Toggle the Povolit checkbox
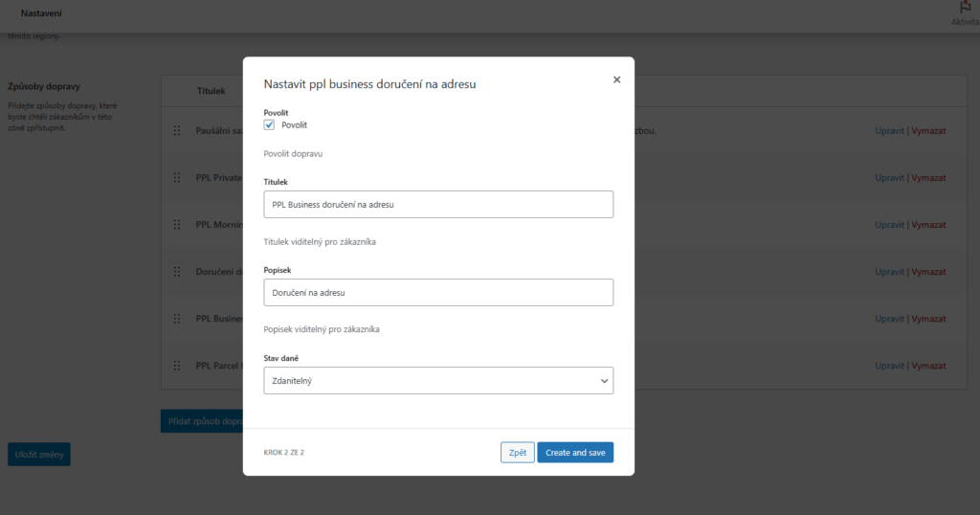980x515 pixels. (269, 125)
